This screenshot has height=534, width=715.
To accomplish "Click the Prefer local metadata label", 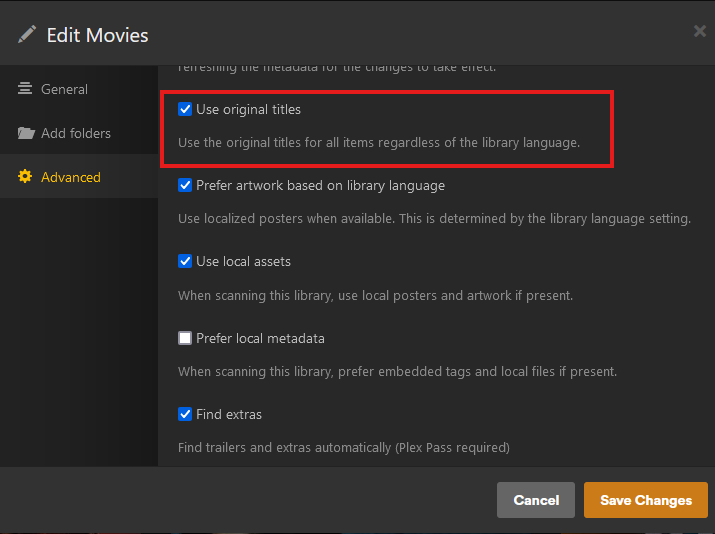I will point(260,338).
